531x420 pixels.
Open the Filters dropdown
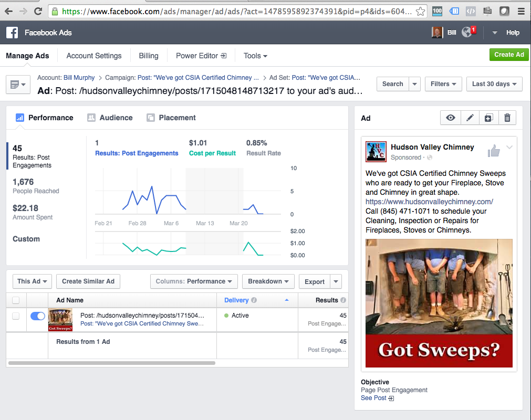[x=443, y=84]
